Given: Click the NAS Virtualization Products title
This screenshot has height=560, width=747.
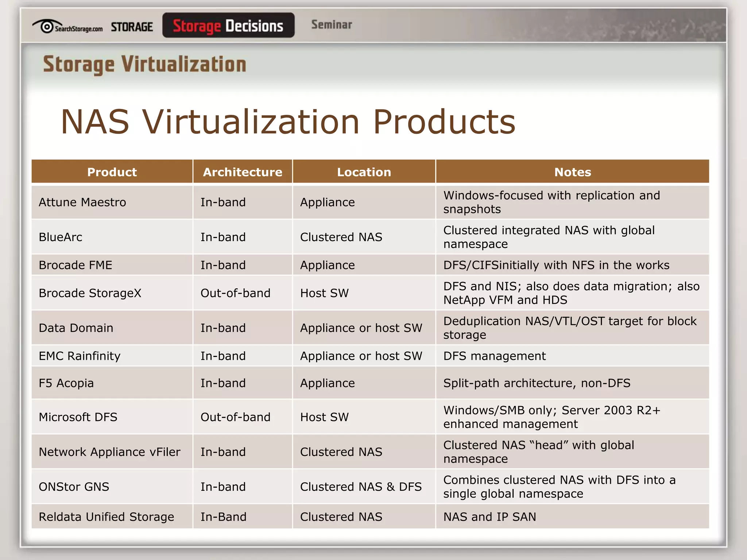Looking at the screenshot, I should point(288,121).
